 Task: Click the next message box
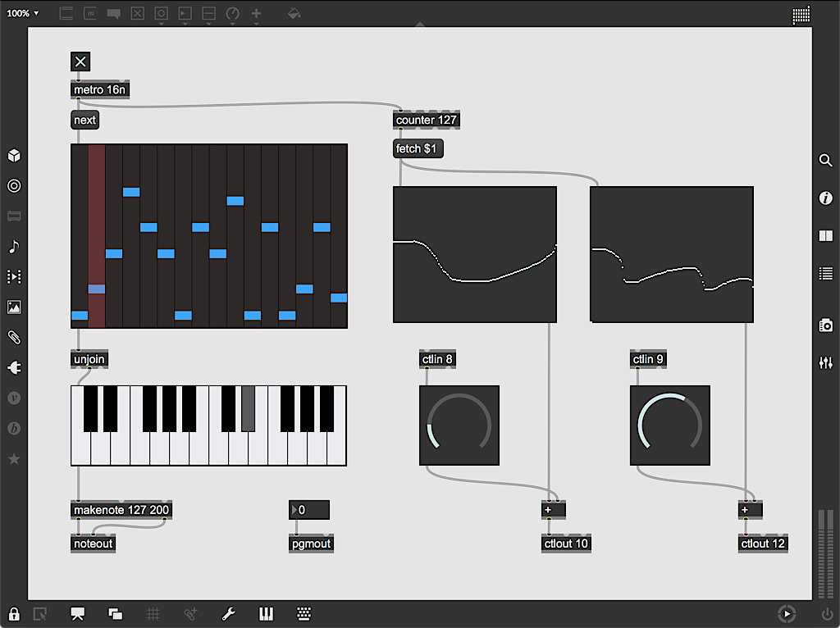coord(84,120)
